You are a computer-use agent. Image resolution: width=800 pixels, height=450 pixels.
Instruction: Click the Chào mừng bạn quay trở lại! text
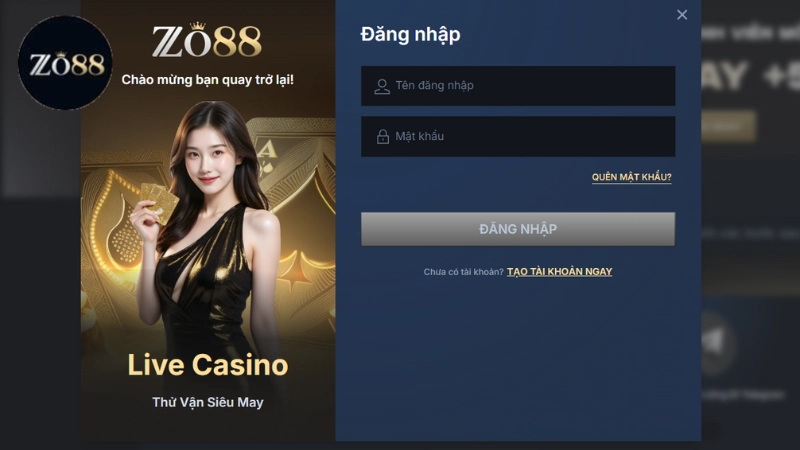(x=208, y=80)
